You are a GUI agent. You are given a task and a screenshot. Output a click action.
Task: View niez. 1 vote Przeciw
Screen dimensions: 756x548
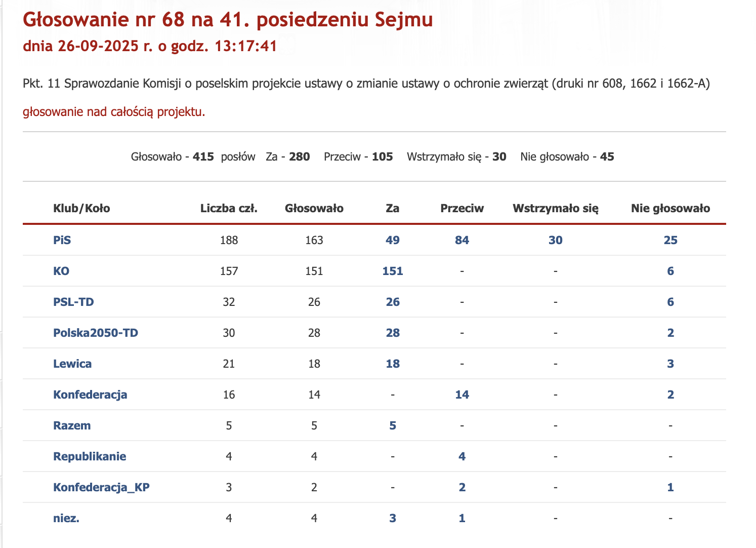[x=462, y=518]
